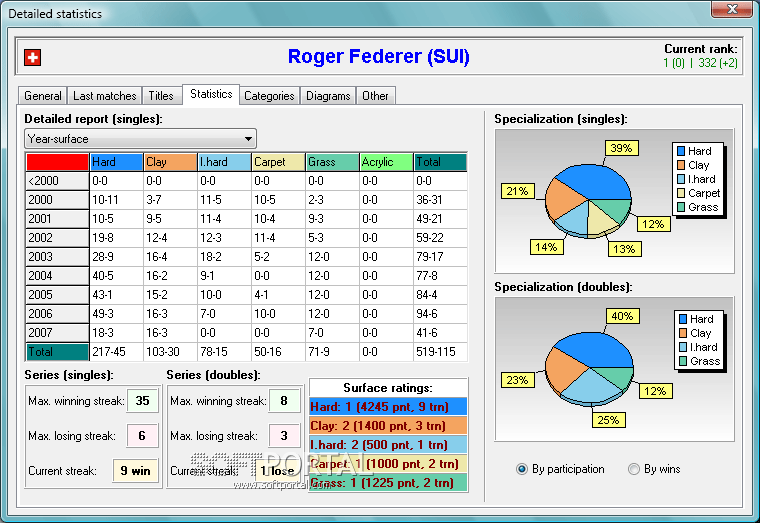The height and width of the screenshot is (523, 760).
Task: Select the 2006 row header
Action: point(57,314)
